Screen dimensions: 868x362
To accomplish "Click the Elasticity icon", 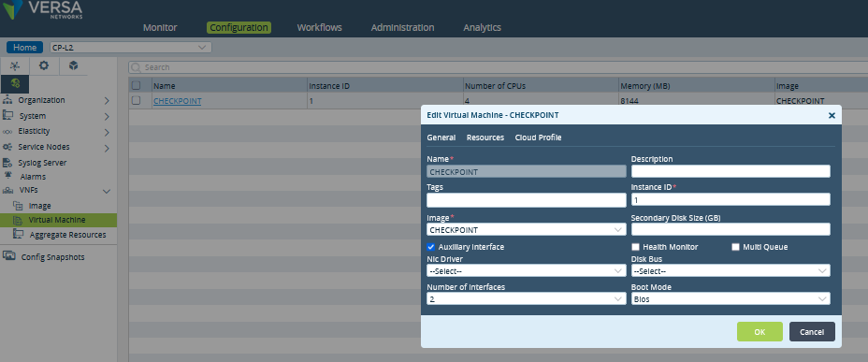I will coord(7,132).
